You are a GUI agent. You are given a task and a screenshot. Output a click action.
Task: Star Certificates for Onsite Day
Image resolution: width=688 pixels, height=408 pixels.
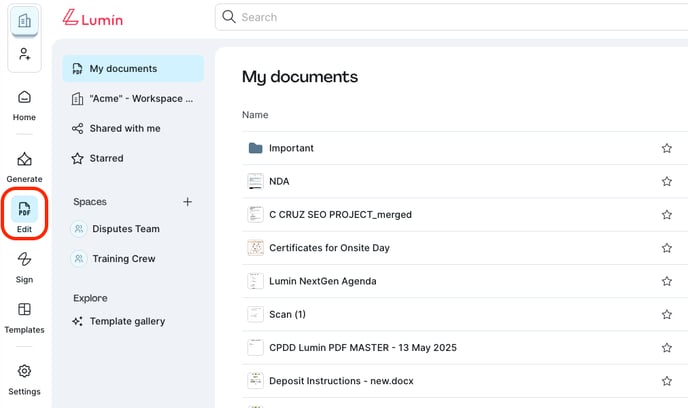click(667, 248)
